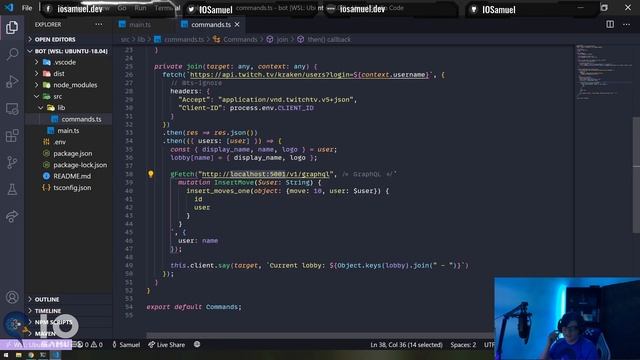This screenshot has width=640, height=360.
Task: Click the Commands class breadcrumb
Action: click(x=240, y=40)
